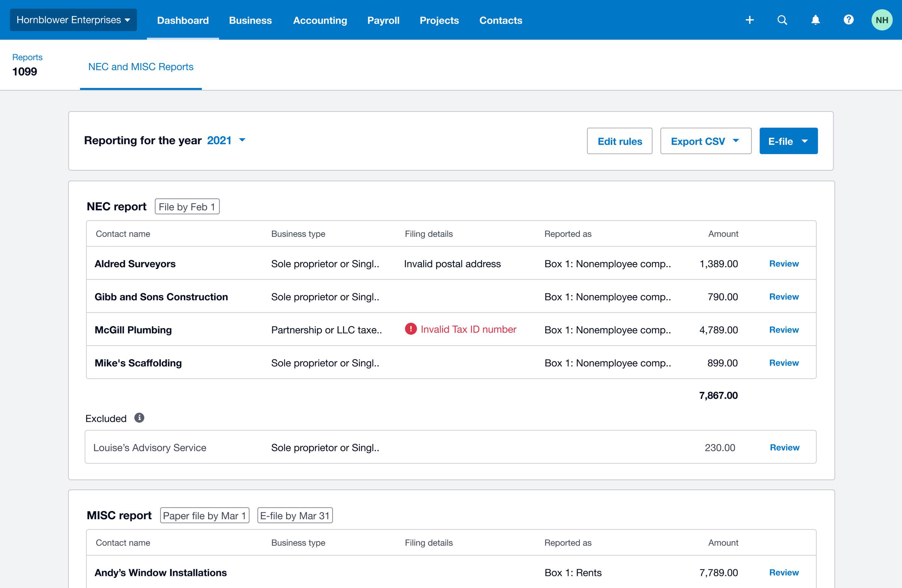Open the search icon in the top bar
This screenshot has height=588, width=902.
782,20
